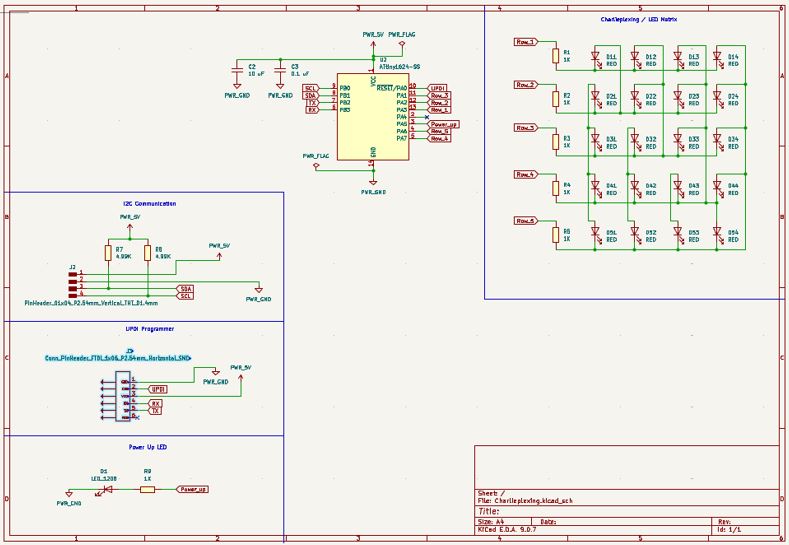This screenshot has height=545, width=789.
Task: Select the J2 pin header connector
Action: [x=73, y=284]
